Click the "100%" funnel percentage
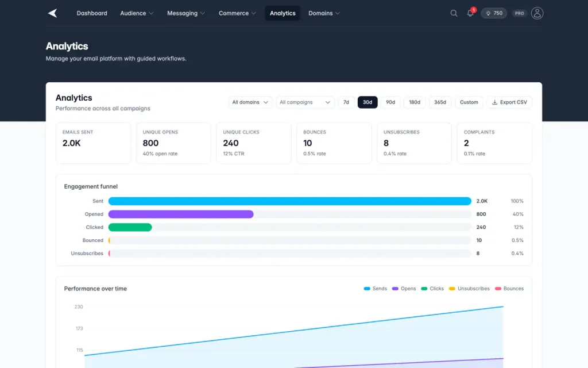 click(517, 201)
